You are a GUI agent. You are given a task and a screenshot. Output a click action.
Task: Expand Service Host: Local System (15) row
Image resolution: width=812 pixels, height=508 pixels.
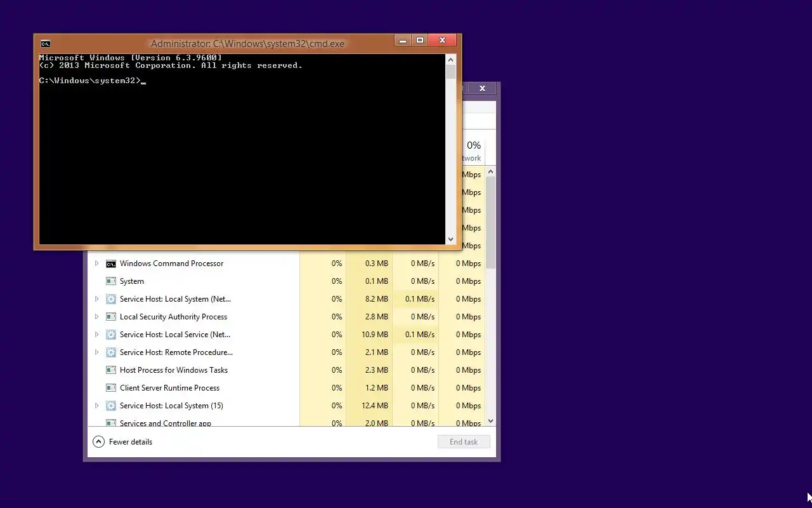point(96,406)
